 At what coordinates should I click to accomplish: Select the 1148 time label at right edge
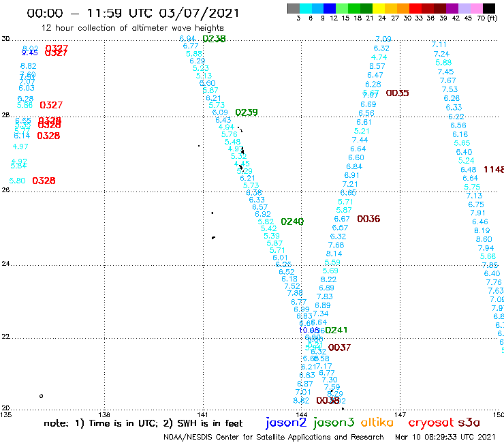tap(494, 170)
